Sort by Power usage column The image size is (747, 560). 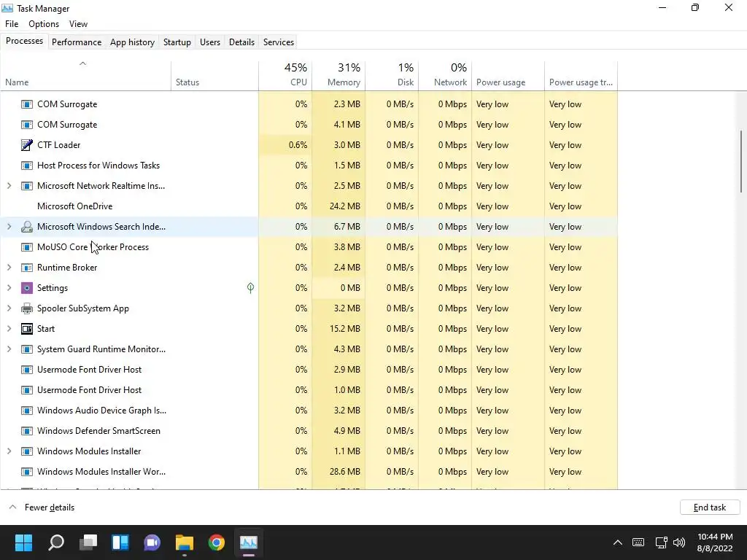click(x=508, y=75)
